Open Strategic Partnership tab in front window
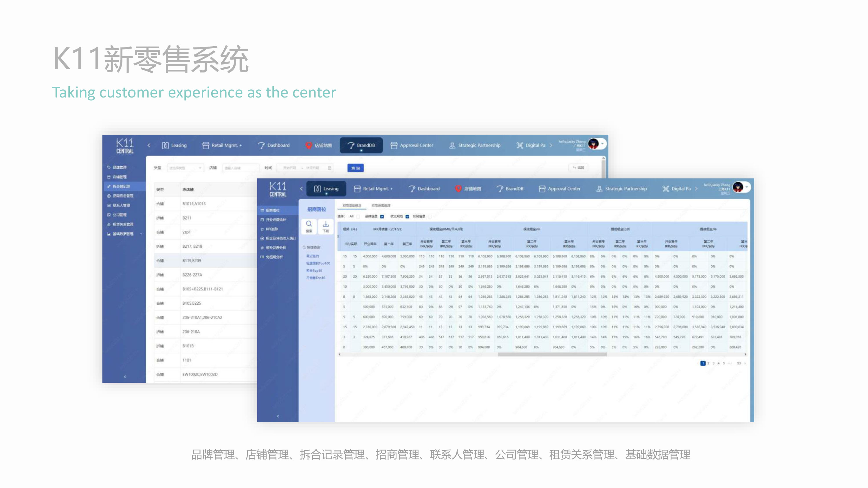 [x=621, y=189]
